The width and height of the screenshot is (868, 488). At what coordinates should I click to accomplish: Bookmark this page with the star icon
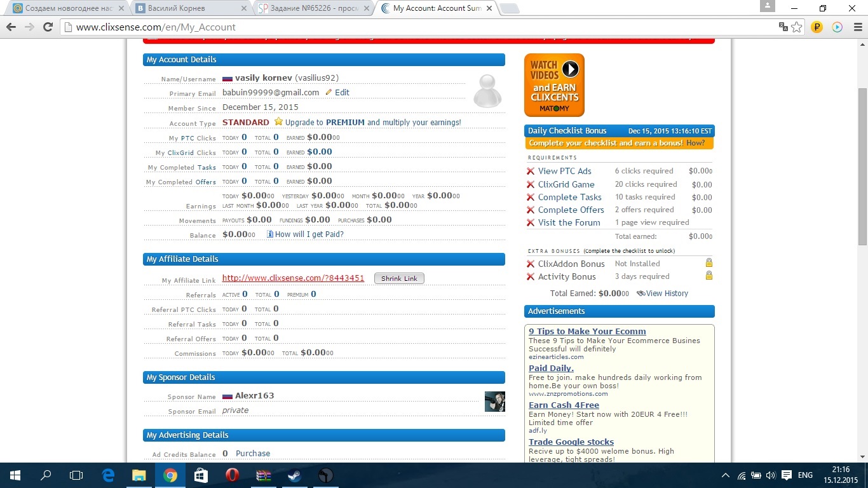(797, 27)
